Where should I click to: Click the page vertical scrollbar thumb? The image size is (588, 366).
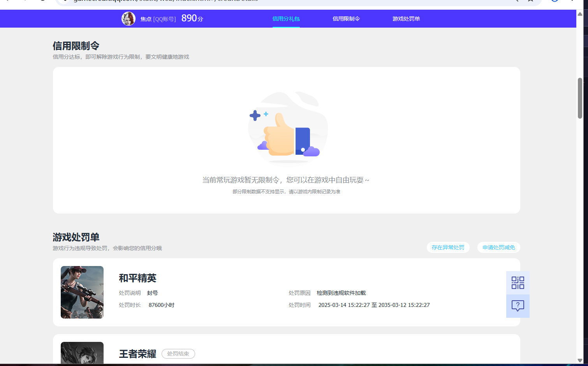(580, 98)
